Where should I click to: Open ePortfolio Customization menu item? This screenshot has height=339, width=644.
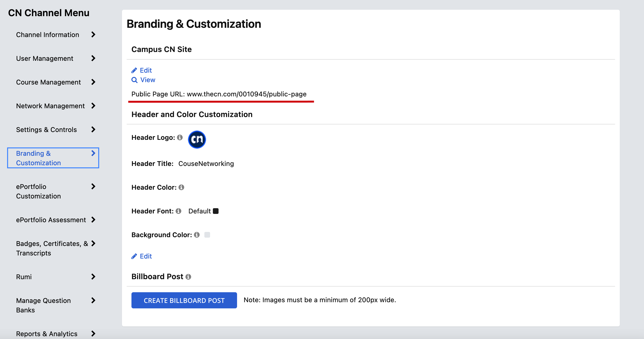38,191
